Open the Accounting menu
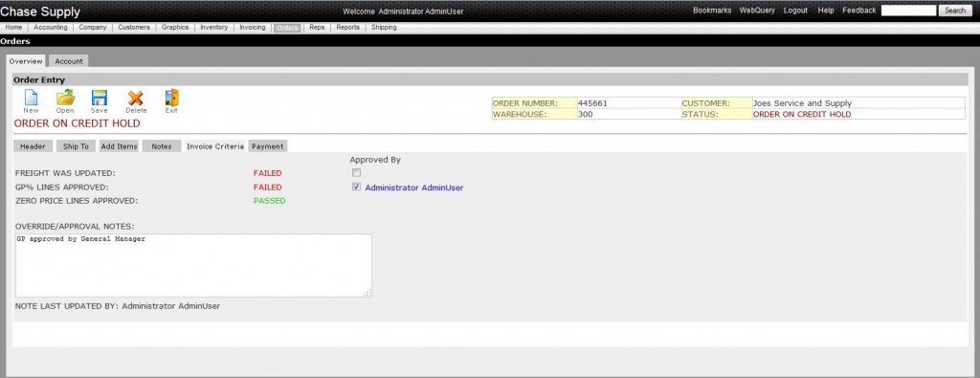The image size is (980, 378). pos(51,28)
